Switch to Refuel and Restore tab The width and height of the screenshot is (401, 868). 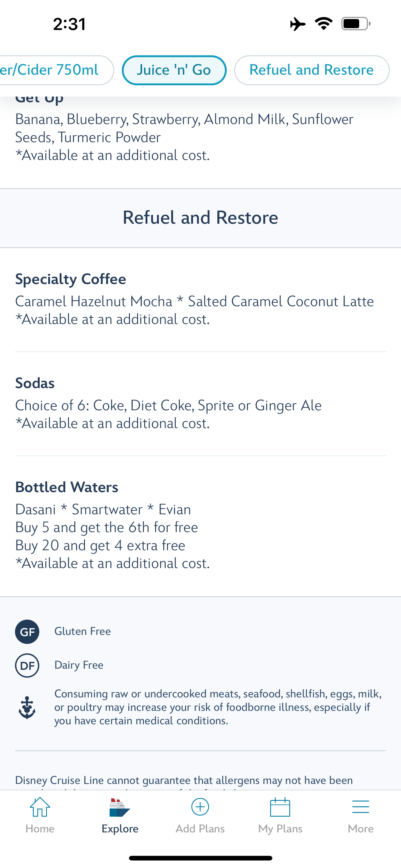click(311, 70)
